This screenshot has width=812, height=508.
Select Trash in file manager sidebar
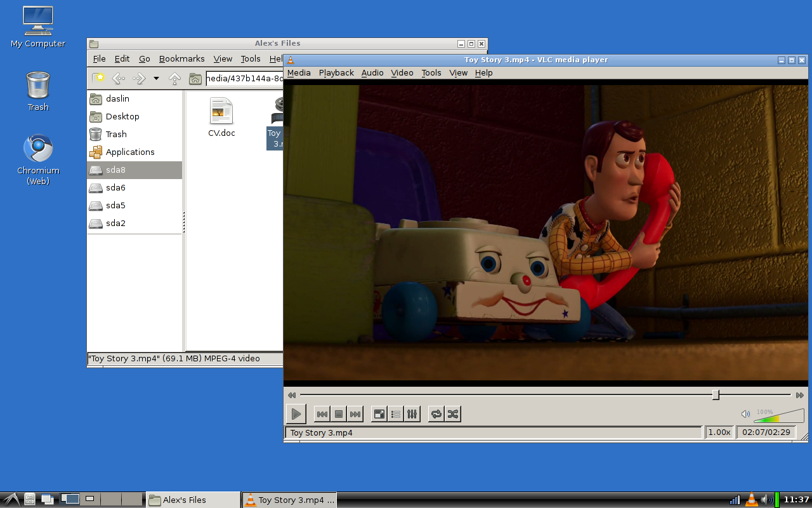[x=134, y=134]
